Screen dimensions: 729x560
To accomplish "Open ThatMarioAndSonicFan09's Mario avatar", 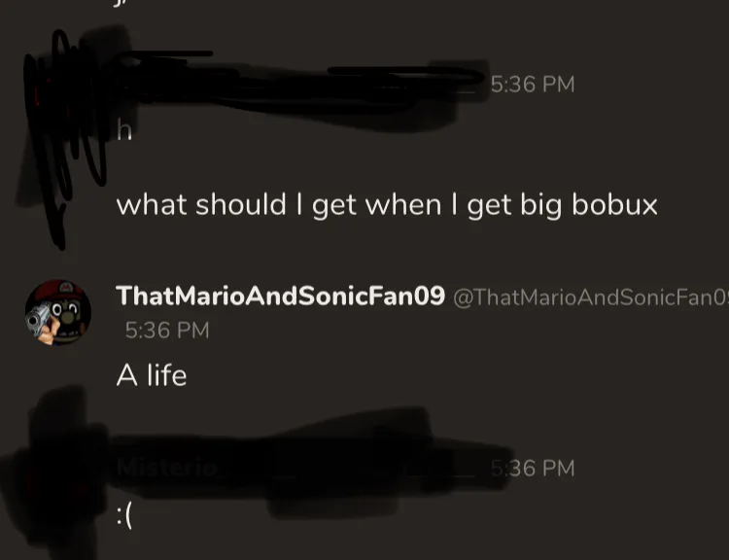I will point(58,312).
